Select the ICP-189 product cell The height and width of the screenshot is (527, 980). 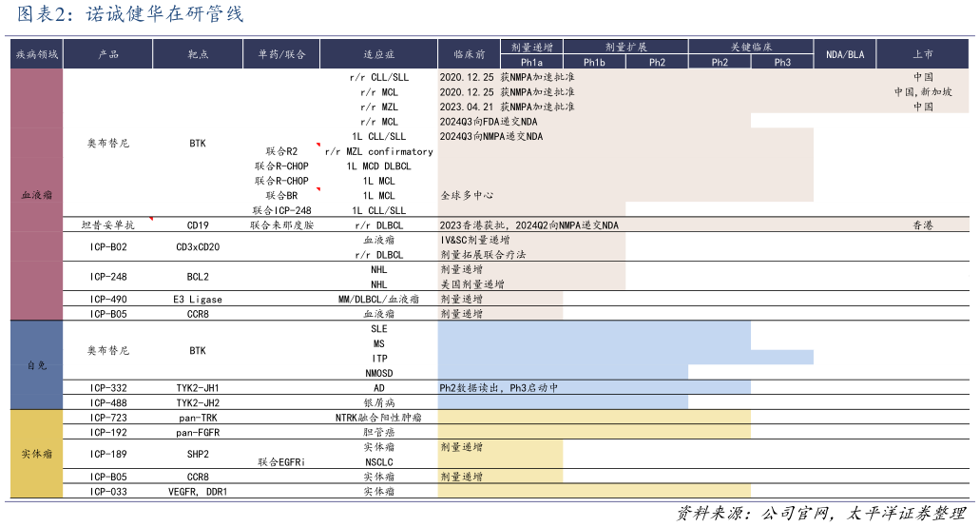[x=108, y=454]
